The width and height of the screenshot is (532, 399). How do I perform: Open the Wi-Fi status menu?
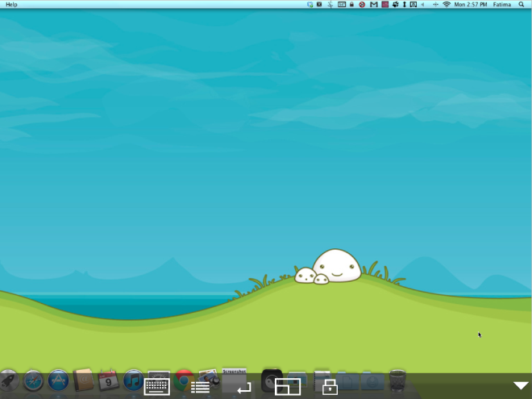(447, 4)
